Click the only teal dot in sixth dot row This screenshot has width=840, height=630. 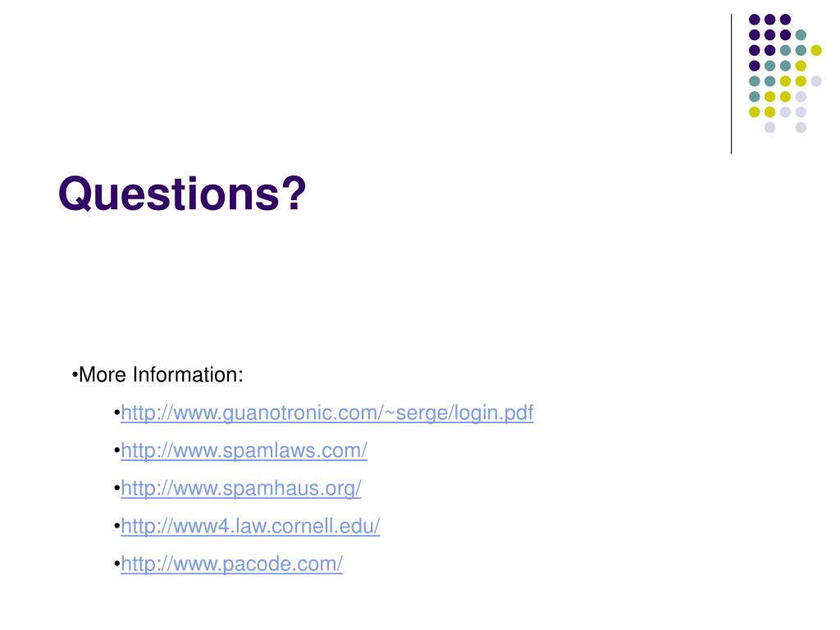(755, 97)
